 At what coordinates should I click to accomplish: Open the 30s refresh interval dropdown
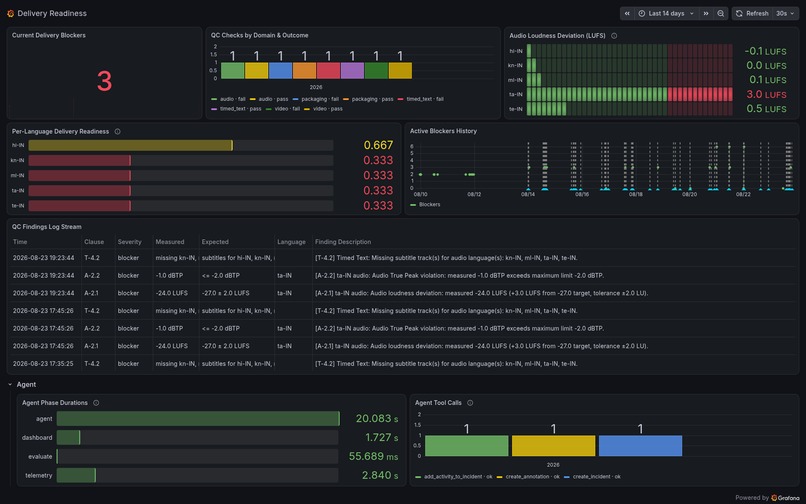point(785,13)
